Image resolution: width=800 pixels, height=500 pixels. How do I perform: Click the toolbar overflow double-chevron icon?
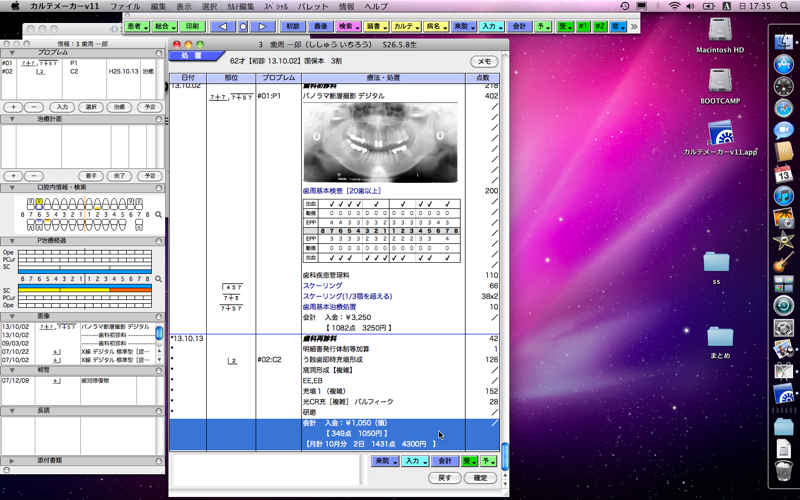(x=633, y=26)
